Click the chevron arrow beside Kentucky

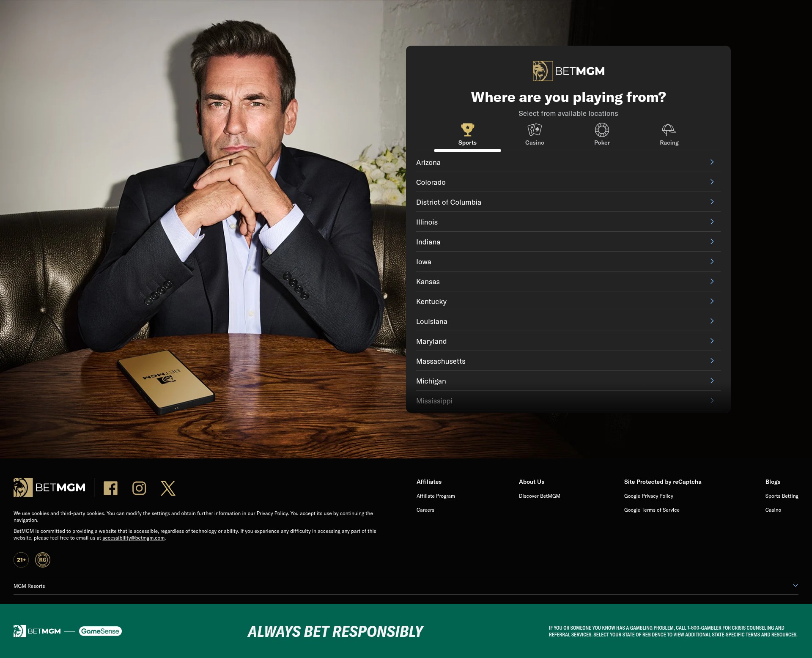(712, 301)
